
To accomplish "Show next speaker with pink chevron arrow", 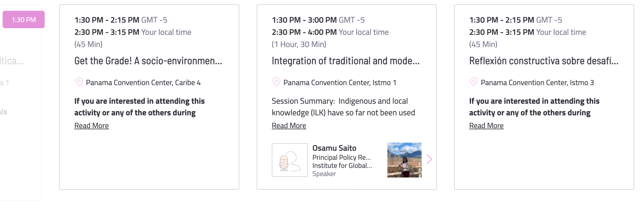I will click(x=429, y=159).
